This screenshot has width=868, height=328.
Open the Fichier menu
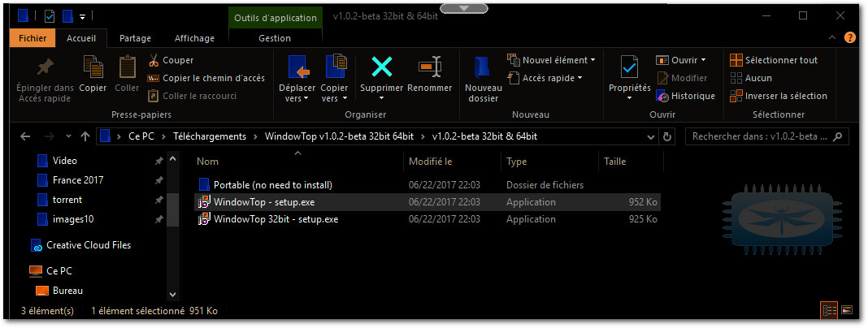(33, 38)
